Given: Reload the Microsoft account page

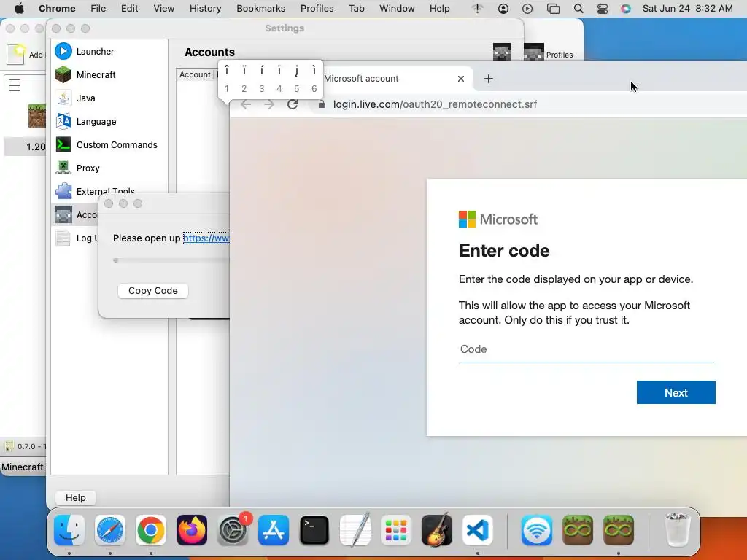Looking at the screenshot, I should point(293,104).
